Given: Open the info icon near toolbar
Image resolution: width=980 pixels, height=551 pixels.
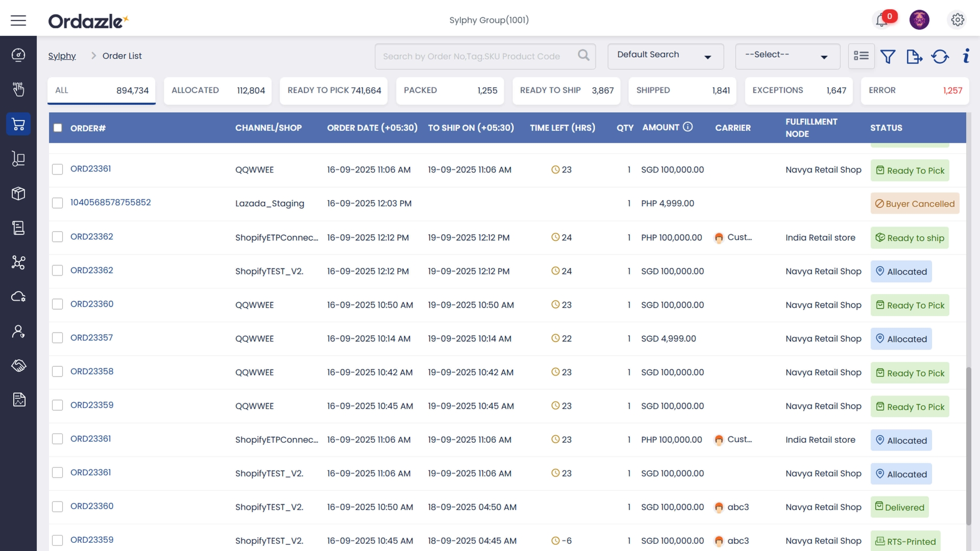Looking at the screenshot, I should tap(966, 57).
